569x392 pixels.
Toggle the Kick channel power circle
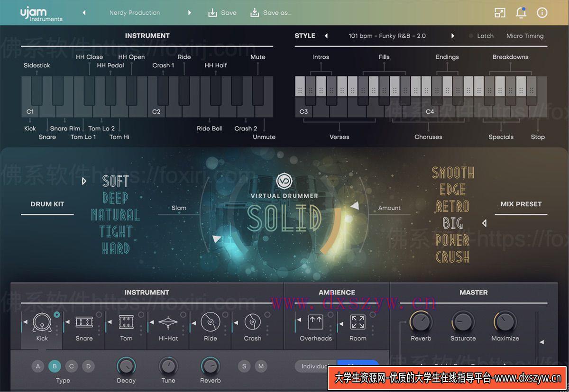coord(57,315)
